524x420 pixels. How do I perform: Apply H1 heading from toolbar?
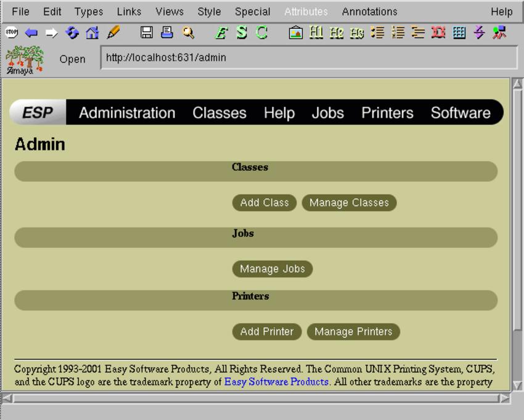point(316,33)
